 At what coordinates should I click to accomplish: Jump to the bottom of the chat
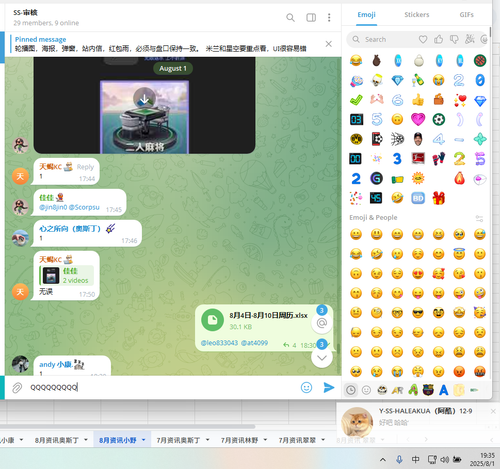click(x=322, y=358)
